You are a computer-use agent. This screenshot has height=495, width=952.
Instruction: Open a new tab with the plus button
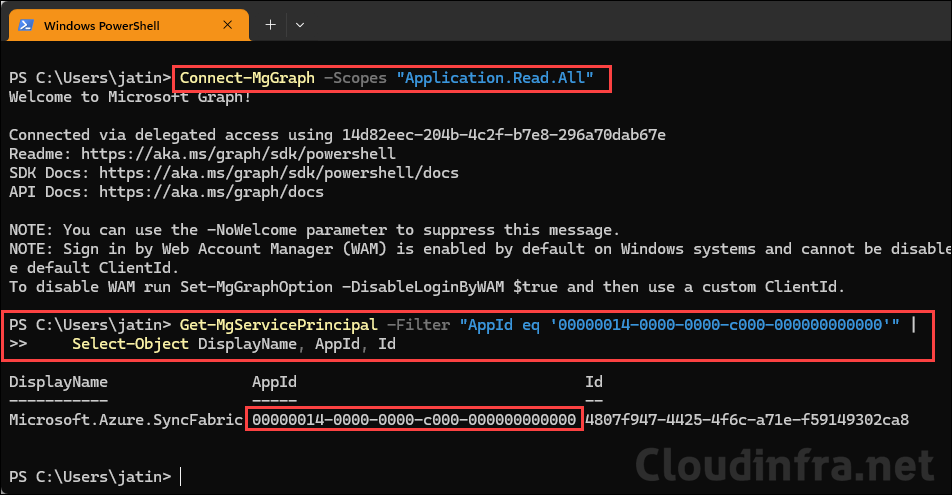[x=270, y=25]
